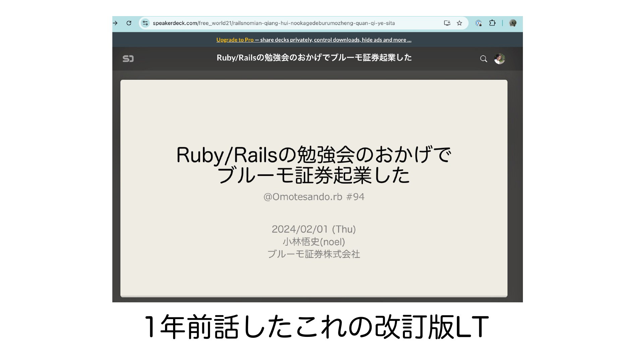Bookmark this page with the star icon
Viewport: 644px width, 362px height.
point(460,23)
